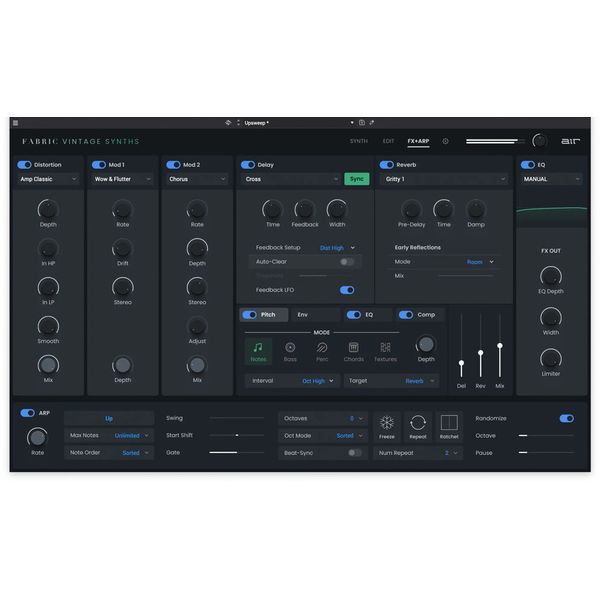Open the Chorus type dropdown
Screen dimensions: 600x600
tap(197, 179)
